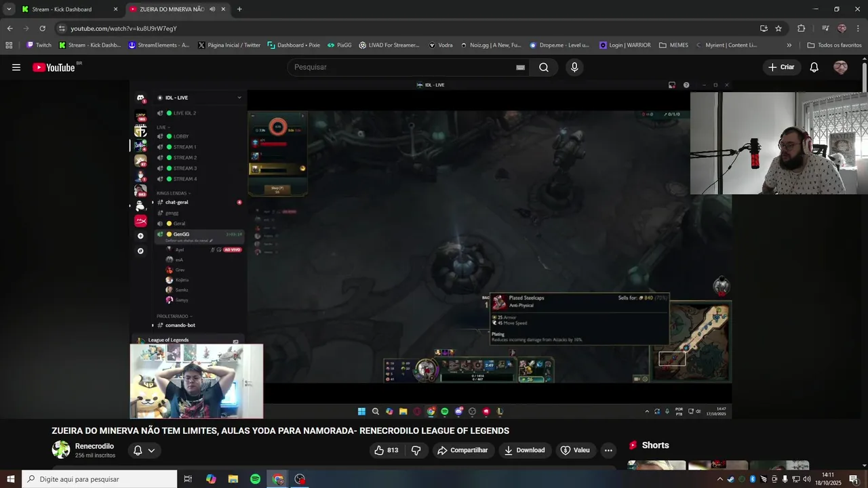The image size is (868, 488).
Task: Open Spotify from Windows taskbar
Action: [255, 479]
